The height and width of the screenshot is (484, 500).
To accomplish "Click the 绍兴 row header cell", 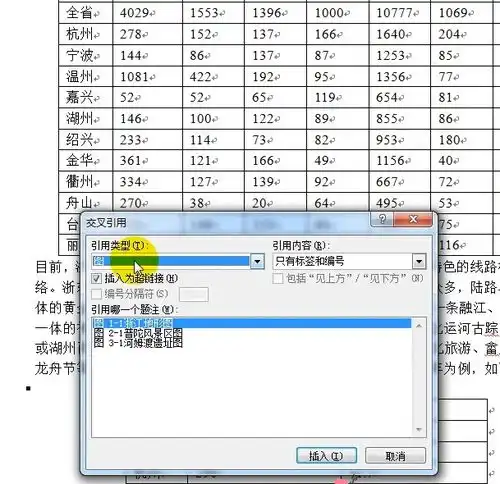I will click(x=86, y=140).
